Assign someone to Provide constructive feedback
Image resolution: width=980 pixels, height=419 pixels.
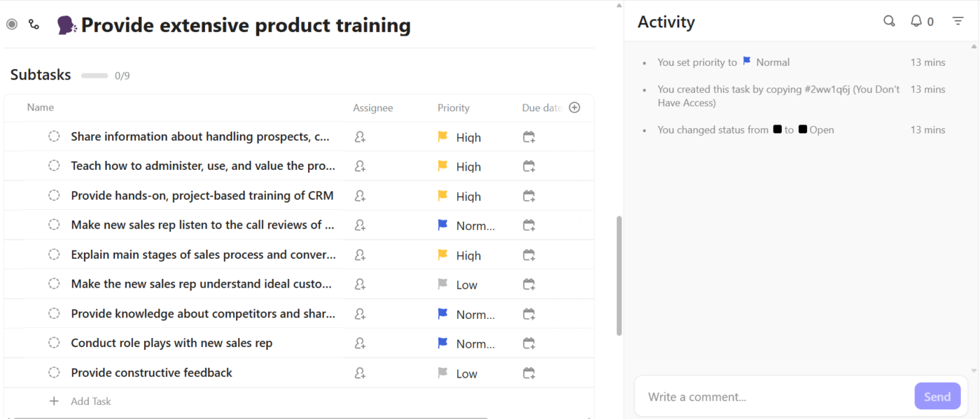tap(360, 374)
